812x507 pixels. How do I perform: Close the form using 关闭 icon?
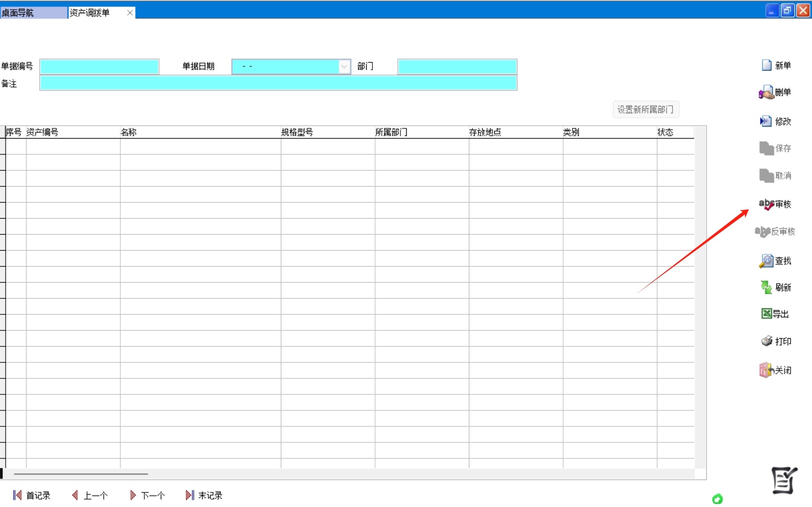(766, 370)
